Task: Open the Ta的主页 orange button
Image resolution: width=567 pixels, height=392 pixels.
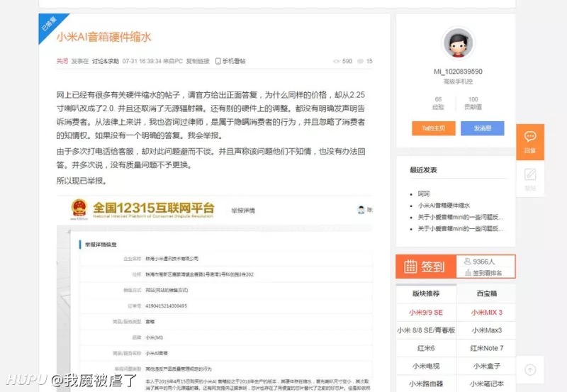Action: (x=434, y=128)
